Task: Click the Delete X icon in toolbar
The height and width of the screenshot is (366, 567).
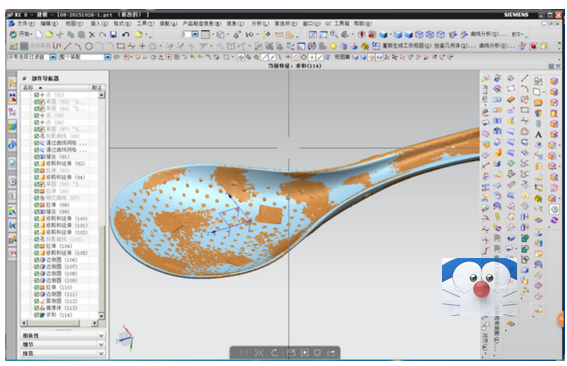Action: click(x=92, y=35)
